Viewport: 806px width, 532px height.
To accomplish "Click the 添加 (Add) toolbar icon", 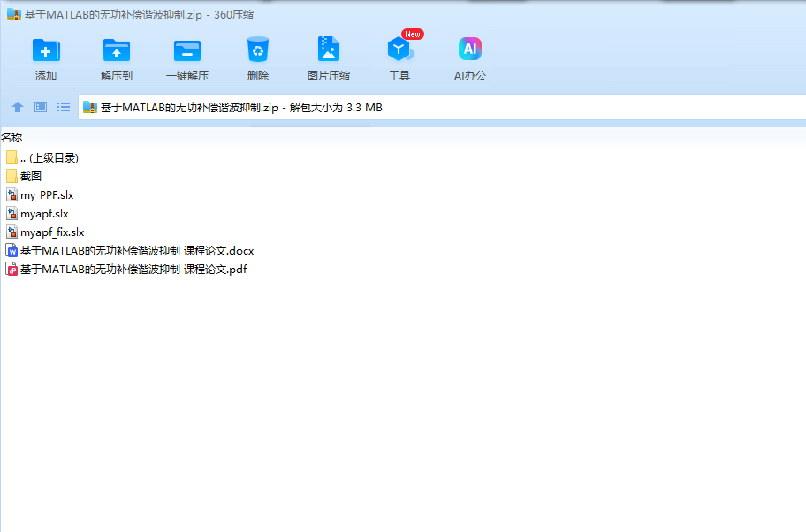I will click(46, 50).
